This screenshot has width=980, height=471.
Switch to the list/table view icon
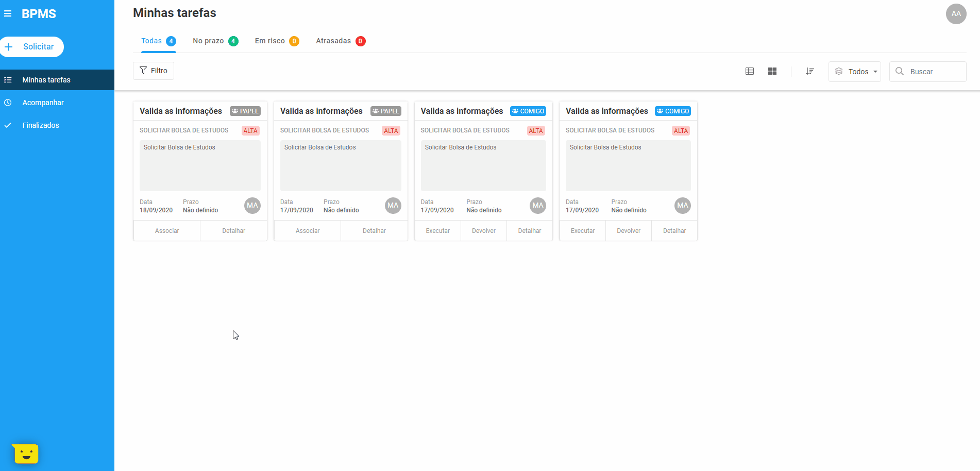point(750,71)
